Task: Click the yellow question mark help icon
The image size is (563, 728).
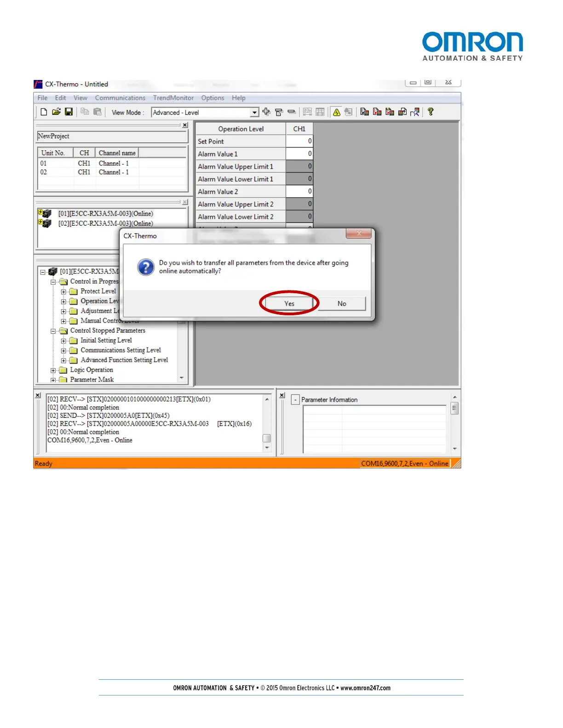Action: [431, 112]
